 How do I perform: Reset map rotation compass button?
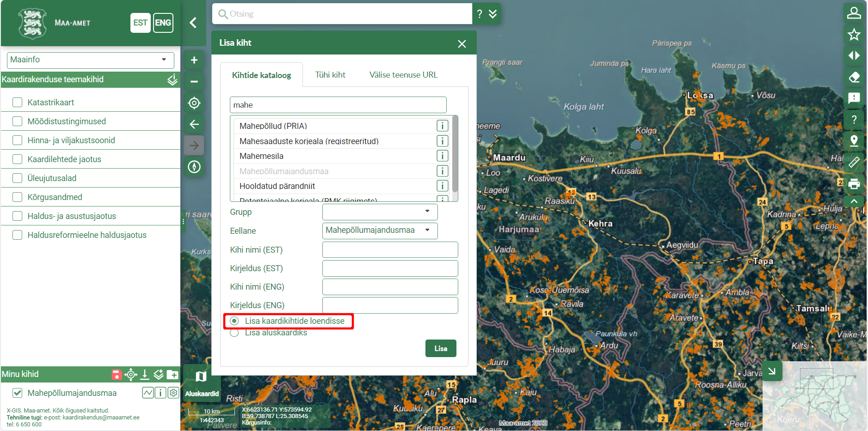click(x=194, y=166)
